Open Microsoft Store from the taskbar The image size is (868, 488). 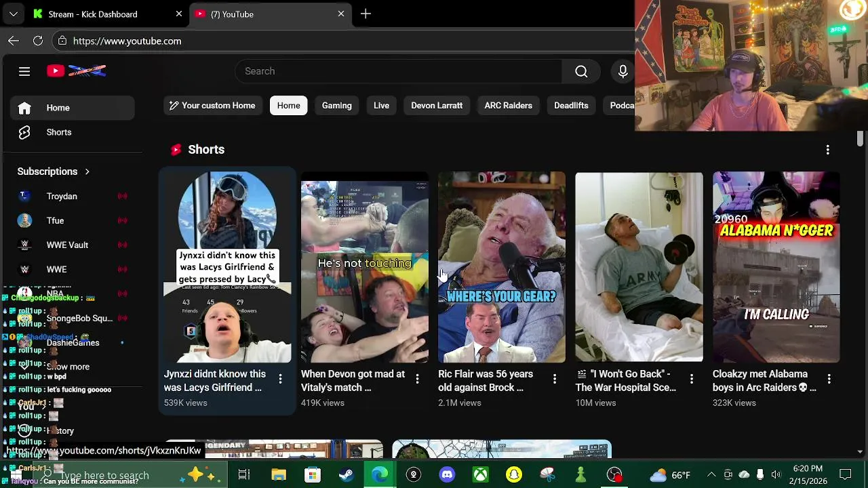point(312,474)
